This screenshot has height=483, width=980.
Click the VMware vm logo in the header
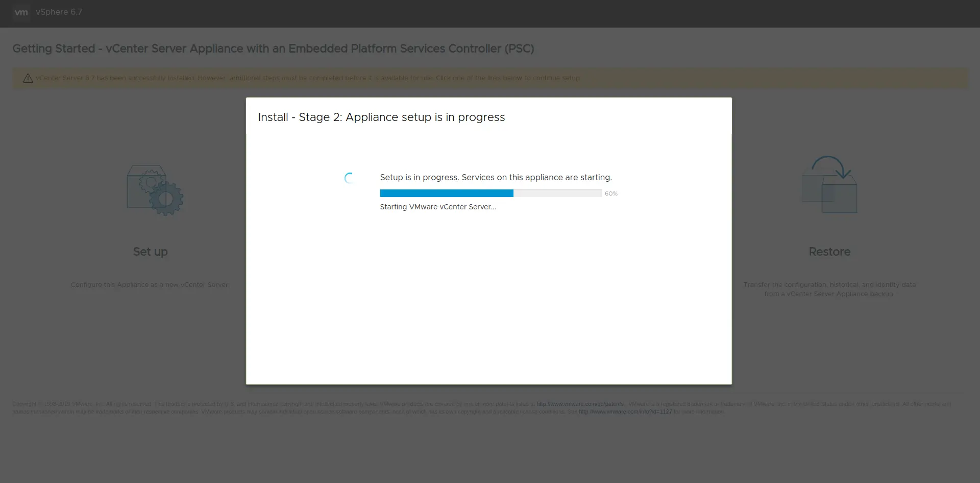point(21,12)
